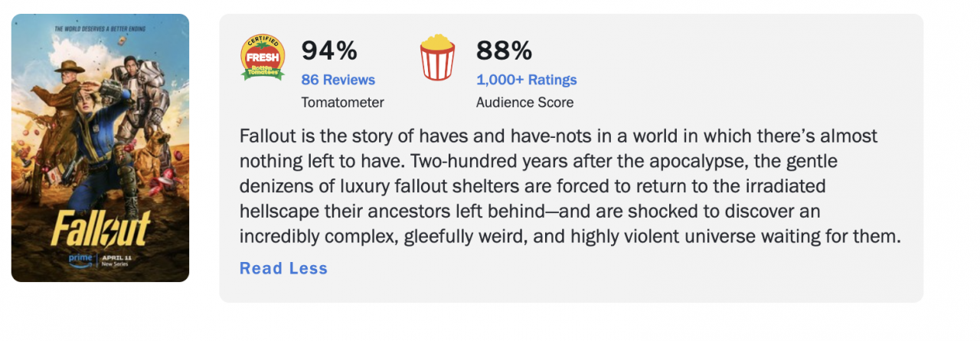Click the Rotten Tomatoes green banner on badge

pyautogui.click(x=263, y=71)
